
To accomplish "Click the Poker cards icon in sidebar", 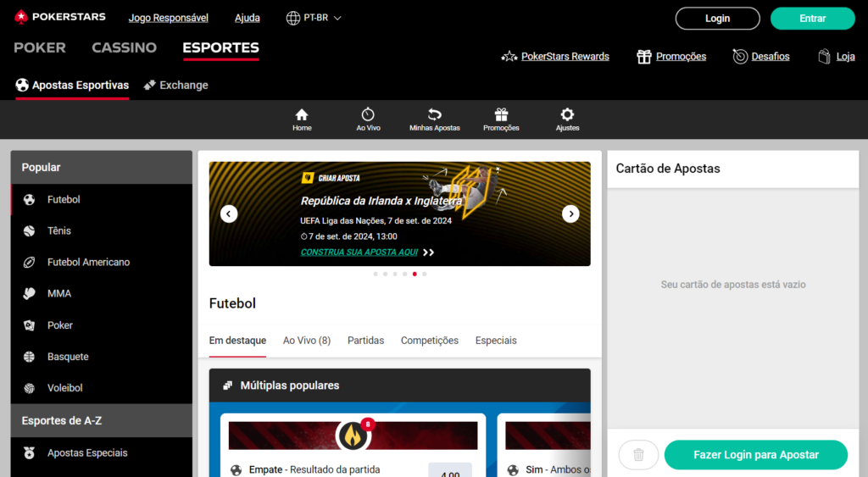I will pyautogui.click(x=30, y=325).
